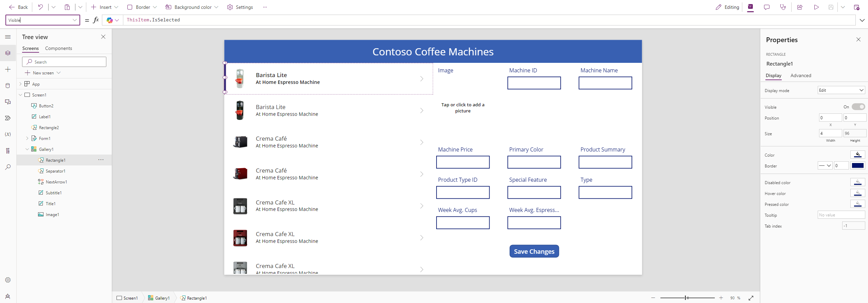Preview the app with Play icon
The width and height of the screenshot is (868, 303).
click(x=816, y=7)
